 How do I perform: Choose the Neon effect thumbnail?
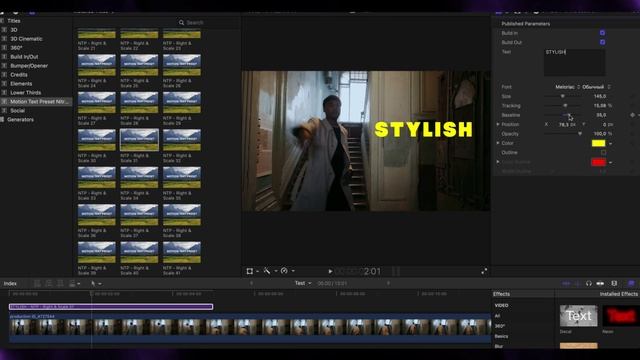(x=621, y=316)
